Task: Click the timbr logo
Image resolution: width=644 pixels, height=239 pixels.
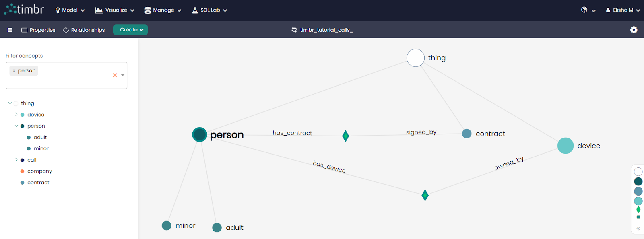Action: (x=24, y=10)
